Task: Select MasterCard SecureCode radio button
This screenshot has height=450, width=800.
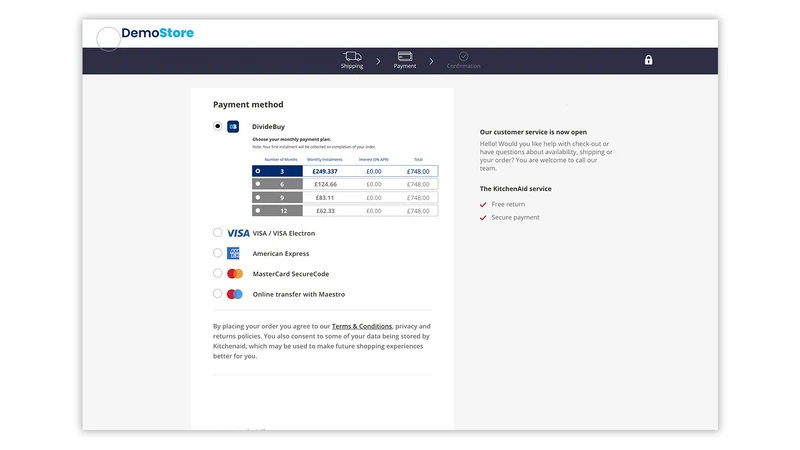Action: point(217,273)
